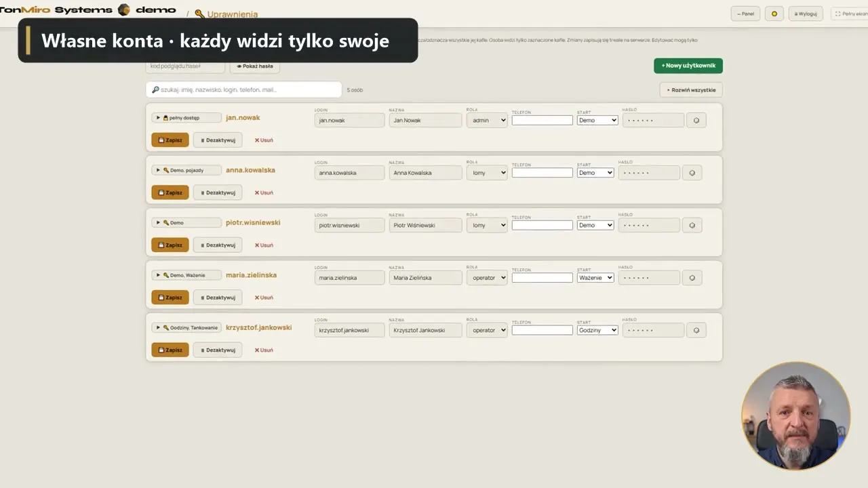This screenshot has height=488, width=868.
Task: Open the Start dropdown showing Godziny
Action: click(x=597, y=330)
